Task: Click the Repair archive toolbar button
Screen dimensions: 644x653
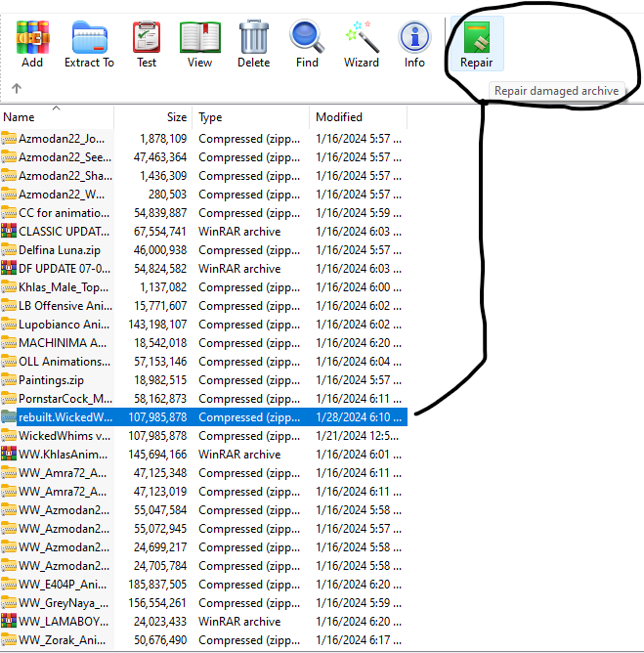Action: 477,44
